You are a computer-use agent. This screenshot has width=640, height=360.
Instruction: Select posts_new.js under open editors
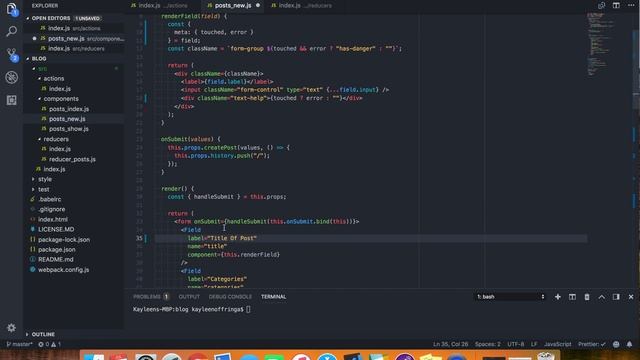pos(73,38)
